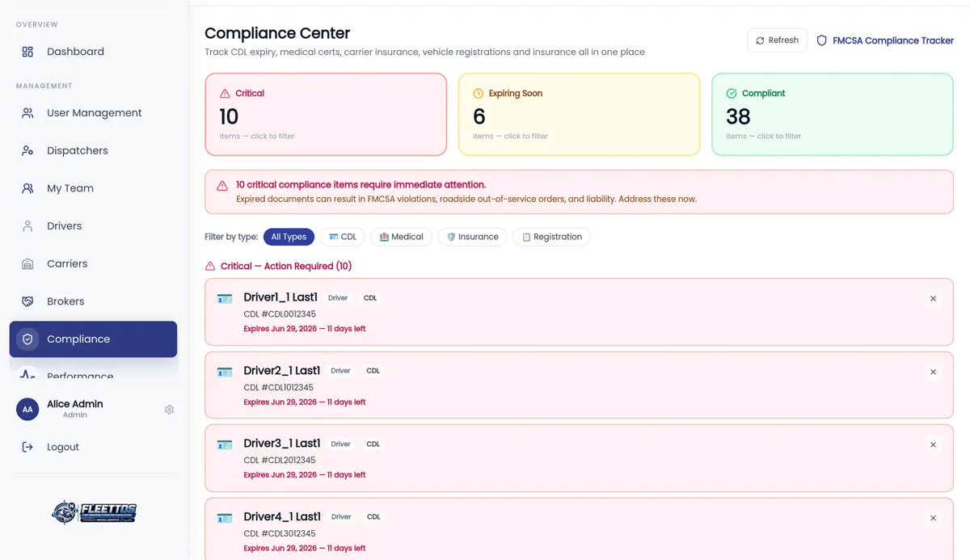The width and height of the screenshot is (970, 560).
Task: Open the Carriers section
Action: tap(93, 263)
